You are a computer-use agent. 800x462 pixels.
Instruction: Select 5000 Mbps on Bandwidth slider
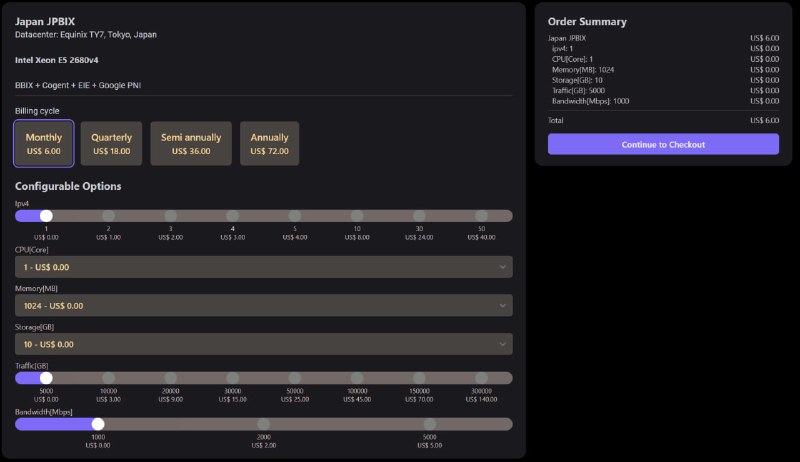429,424
